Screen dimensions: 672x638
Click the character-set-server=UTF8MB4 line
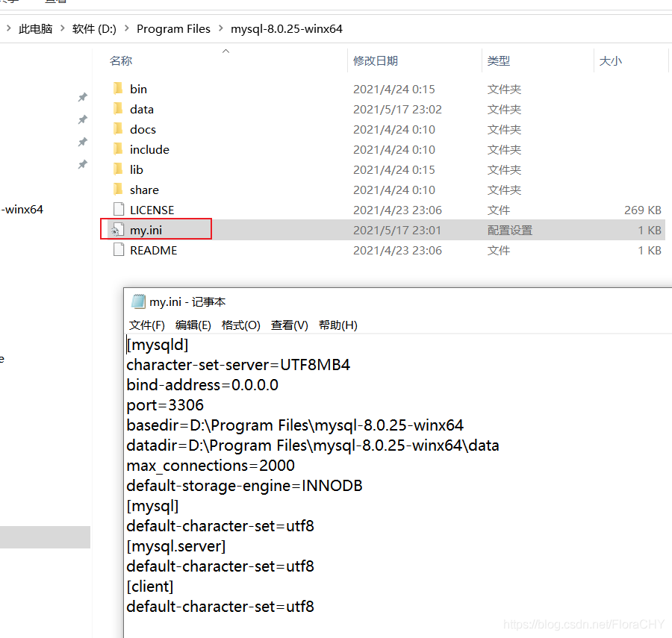pos(238,364)
